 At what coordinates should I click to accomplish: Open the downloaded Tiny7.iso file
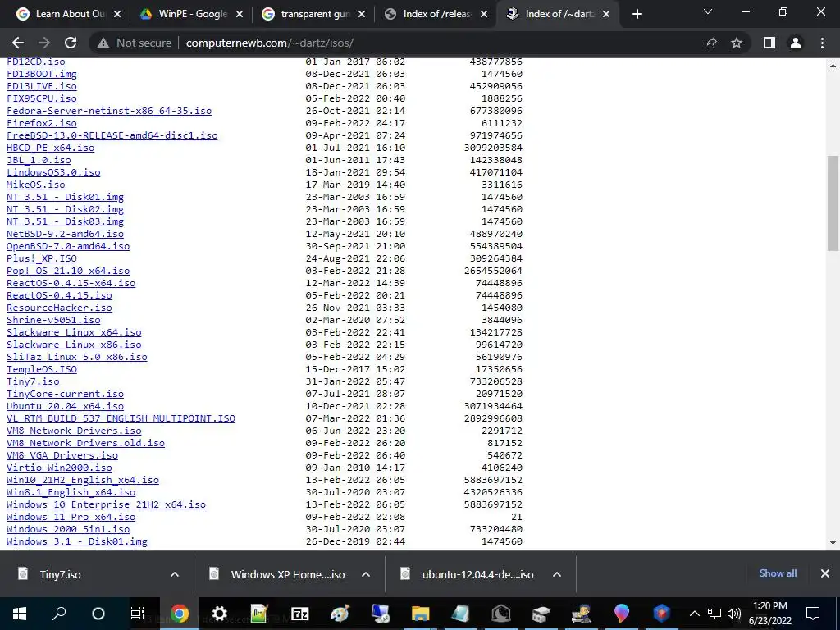(60, 574)
